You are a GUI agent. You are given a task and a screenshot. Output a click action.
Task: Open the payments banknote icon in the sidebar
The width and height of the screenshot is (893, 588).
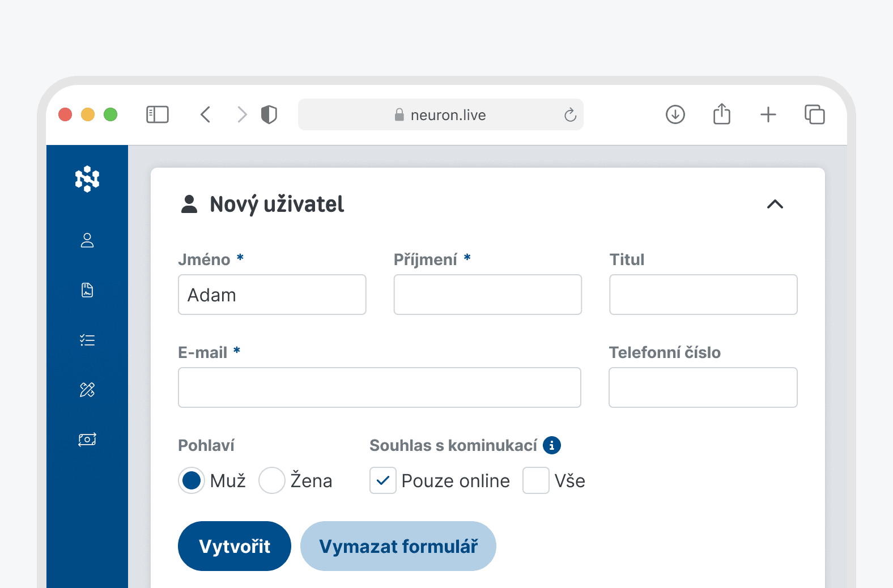point(87,440)
